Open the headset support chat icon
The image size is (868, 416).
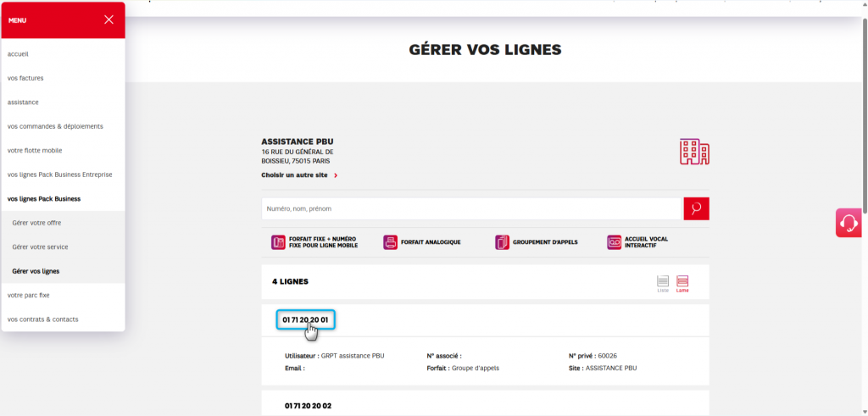(x=849, y=223)
